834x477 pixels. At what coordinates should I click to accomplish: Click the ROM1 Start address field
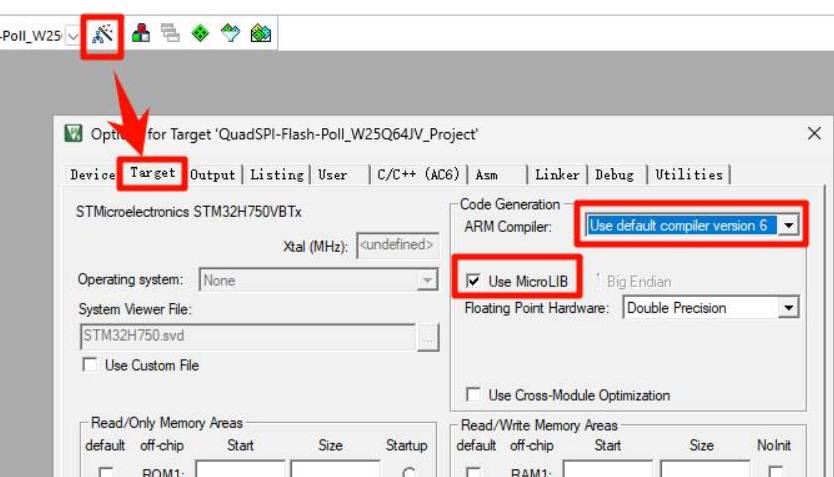coord(240,470)
